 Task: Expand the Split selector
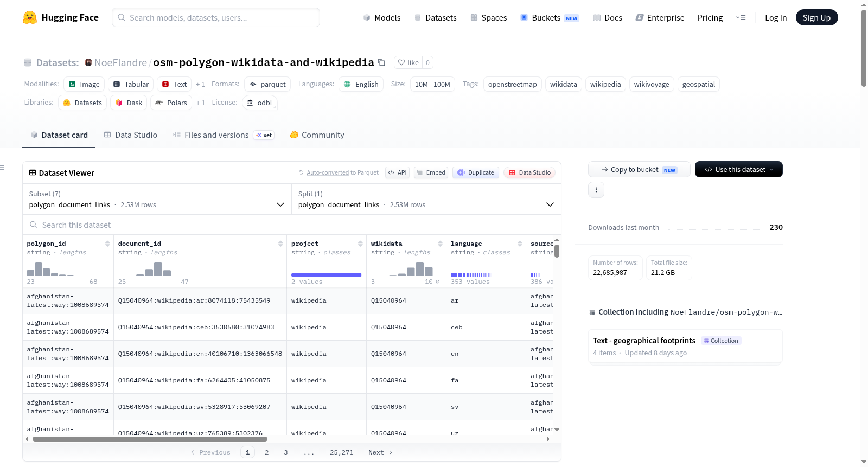click(426, 199)
